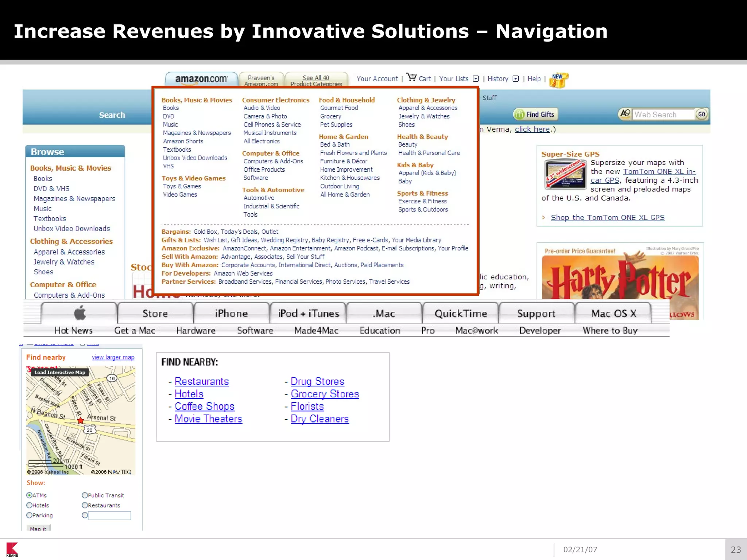The height and width of the screenshot is (560, 747).
Task: Select the custom search radio button
Action: tap(85, 515)
